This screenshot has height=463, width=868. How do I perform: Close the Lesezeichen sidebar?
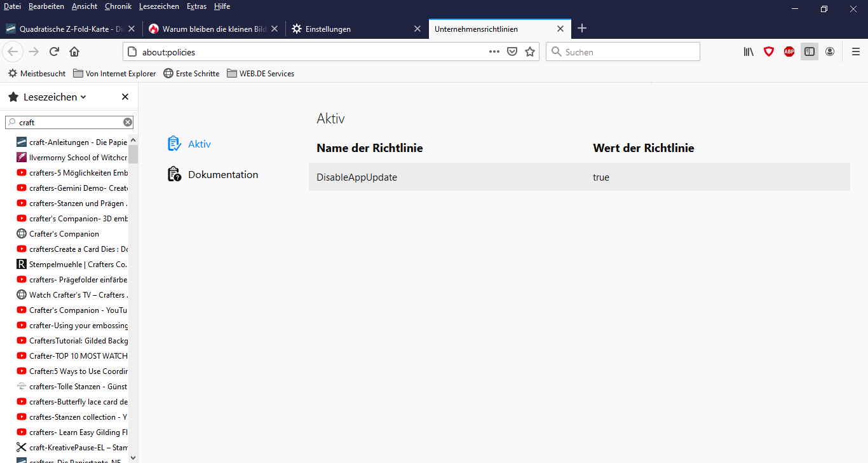[x=125, y=97]
